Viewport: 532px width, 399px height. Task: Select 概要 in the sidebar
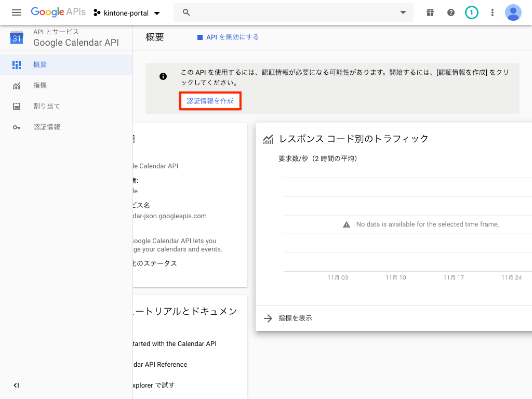click(40, 65)
